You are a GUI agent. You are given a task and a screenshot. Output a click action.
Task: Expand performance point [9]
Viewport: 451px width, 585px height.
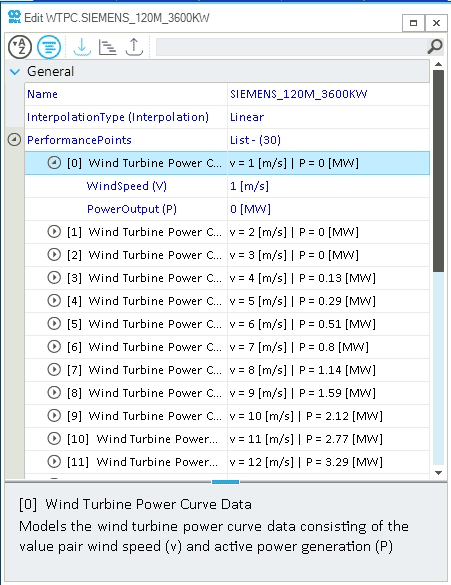[x=54, y=416]
